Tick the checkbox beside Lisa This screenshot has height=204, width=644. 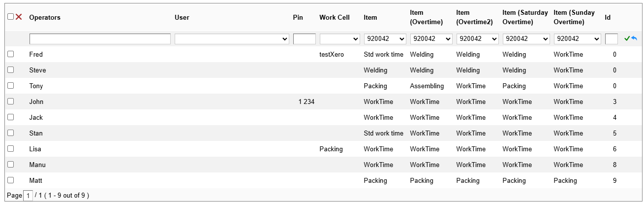10,149
